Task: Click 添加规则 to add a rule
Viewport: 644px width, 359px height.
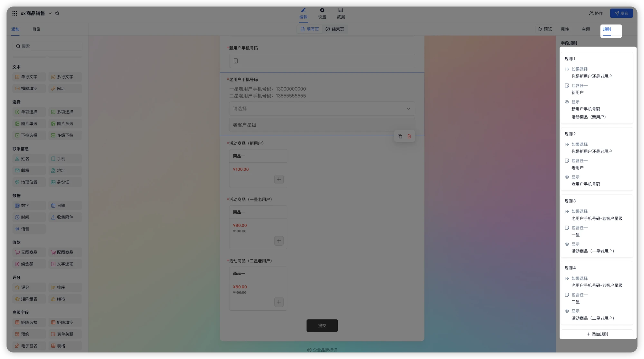Action: click(x=597, y=334)
